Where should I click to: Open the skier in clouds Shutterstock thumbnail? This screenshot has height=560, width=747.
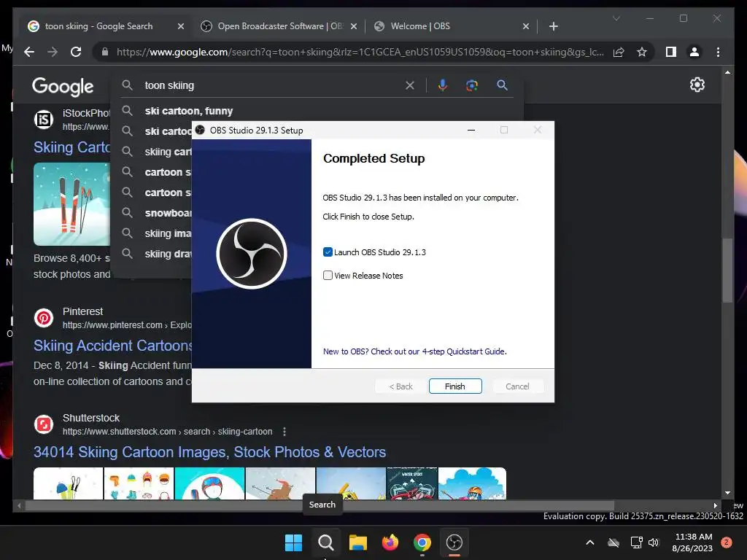(x=472, y=483)
